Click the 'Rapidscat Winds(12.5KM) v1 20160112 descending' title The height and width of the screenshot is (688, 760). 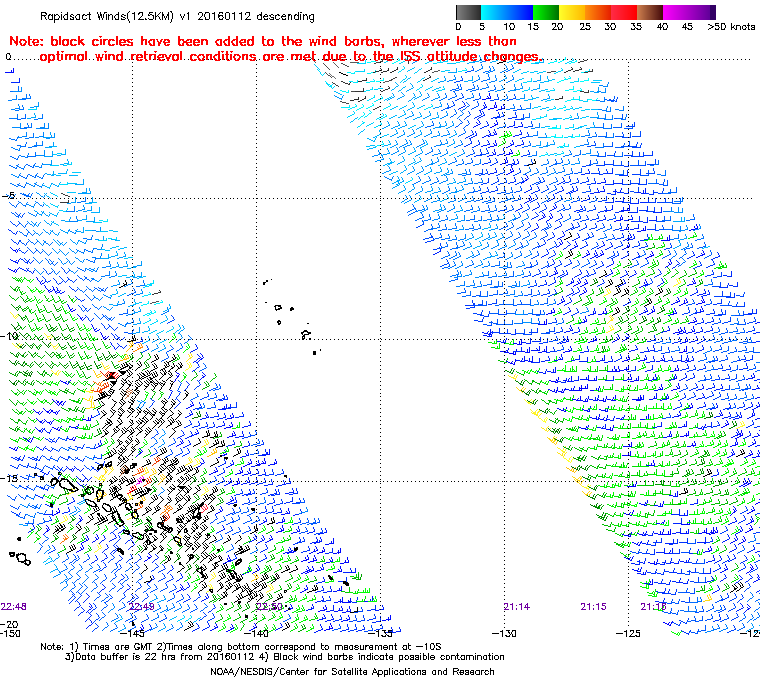point(177,16)
